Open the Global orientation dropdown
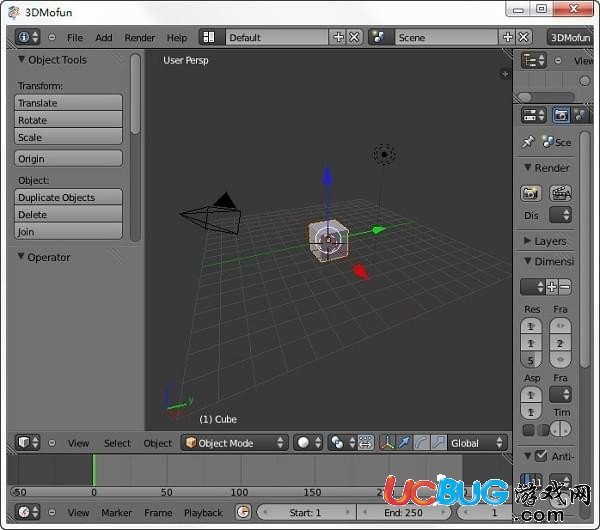 [x=477, y=443]
